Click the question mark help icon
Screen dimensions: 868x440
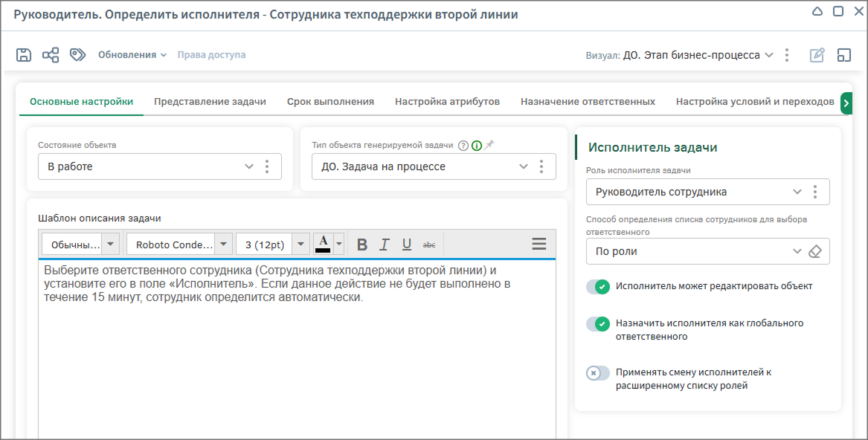(463, 146)
